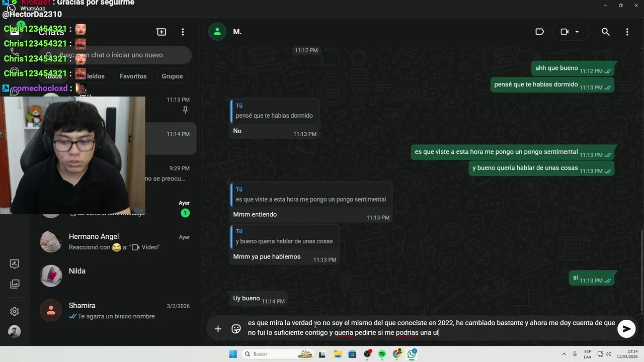Open the quoted reply above 'Mmm ya pue hablemos'

(x=284, y=236)
